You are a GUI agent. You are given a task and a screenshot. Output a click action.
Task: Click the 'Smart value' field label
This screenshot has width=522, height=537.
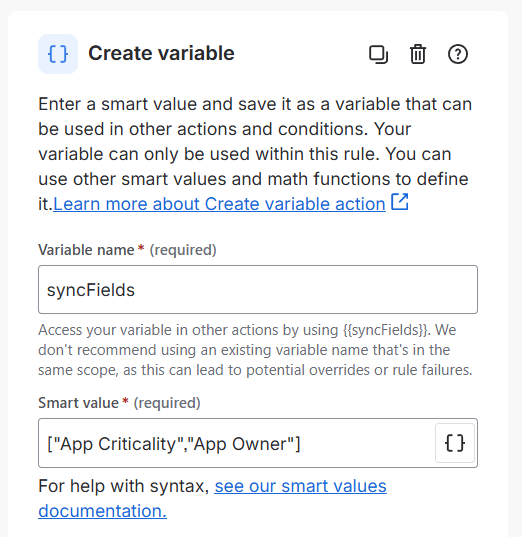(x=78, y=403)
